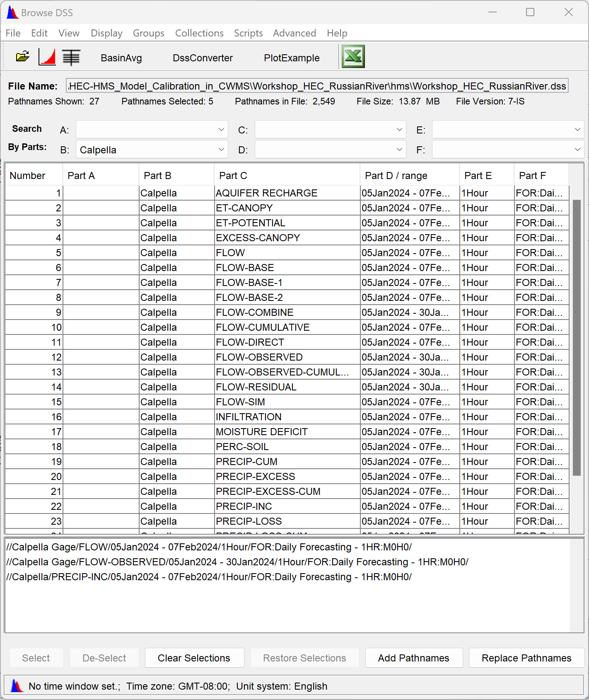The height and width of the screenshot is (700, 589).
Task: Select the FLOW-DIRECT pathname
Action: 287,342
